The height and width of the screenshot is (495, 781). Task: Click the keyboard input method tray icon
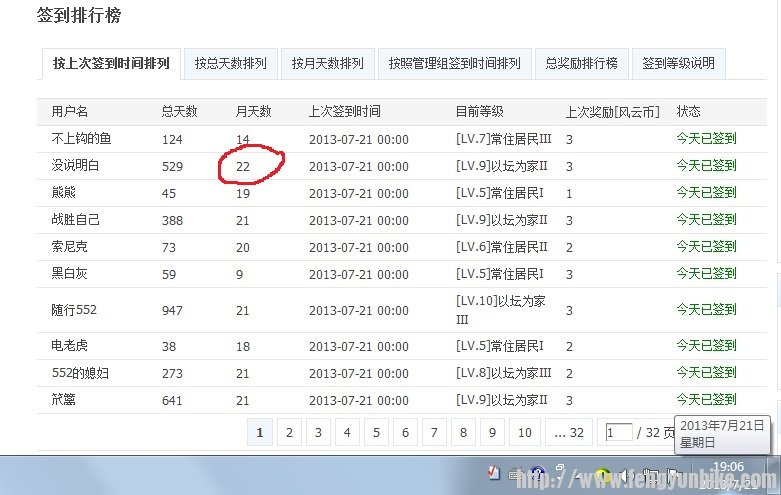pyautogui.click(x=515, y=474)
